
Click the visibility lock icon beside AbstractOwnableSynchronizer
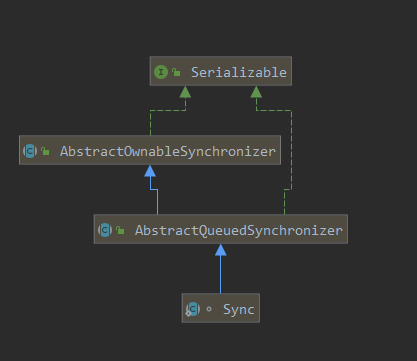[45, 151]
